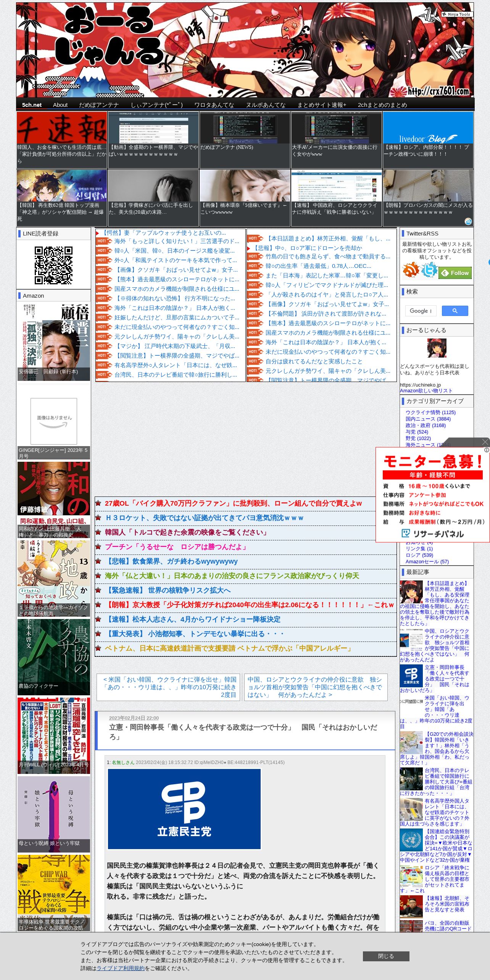The width and height of the screenshot is (490, 980).
Task: Open the 農協のフィクサー book cover
Action: [x=53, y=656]
